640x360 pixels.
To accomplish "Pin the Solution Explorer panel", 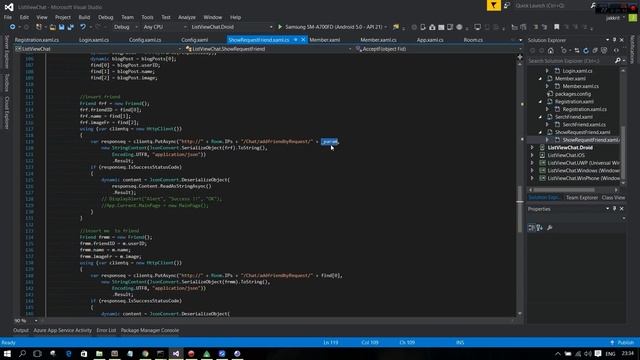I will 614,40.
